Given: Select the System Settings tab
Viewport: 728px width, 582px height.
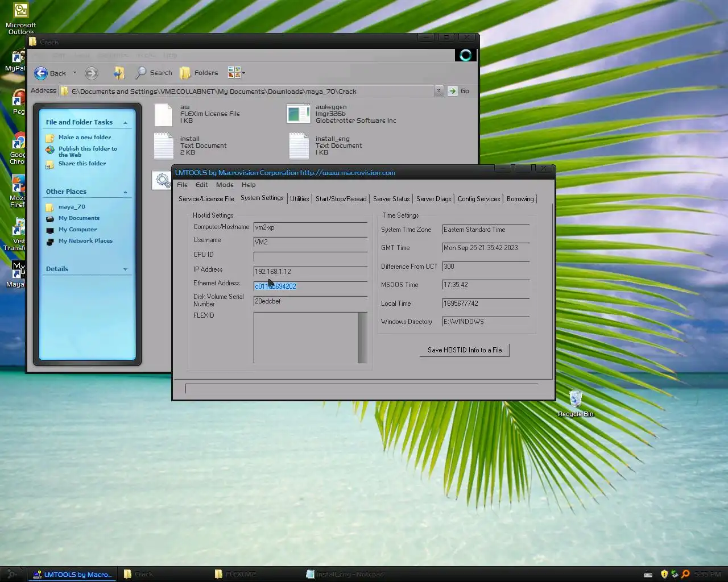Looking at the screenshot, I should pyautogui.click(x=262, y=198).
